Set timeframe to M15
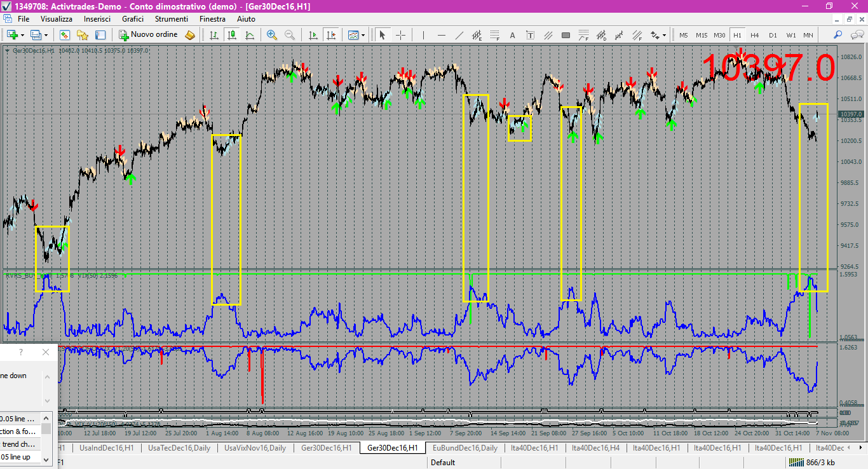The height and width of the screenshot is (469, 868). 702,35
